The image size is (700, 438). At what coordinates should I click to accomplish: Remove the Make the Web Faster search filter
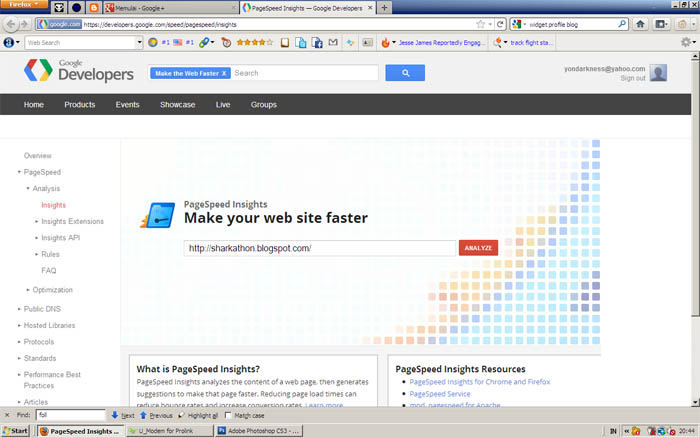(x=224, y=73)
